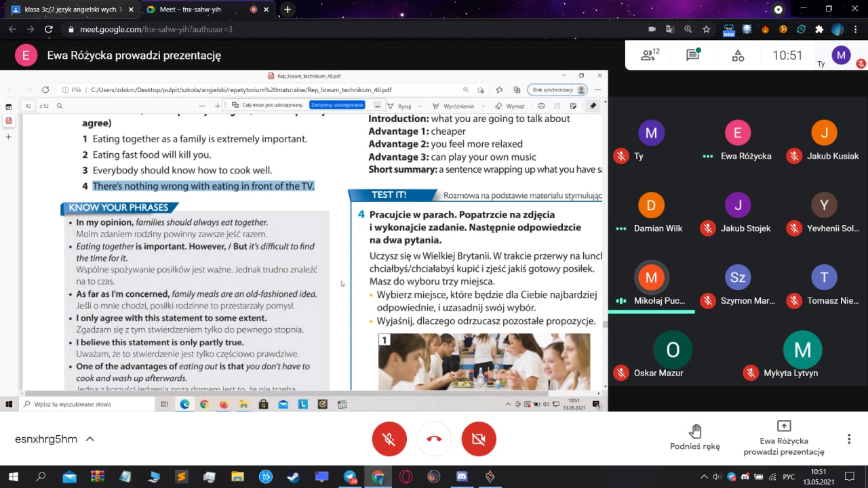Hang up the call with red phone button
Screen dimensions: 868x488
coord(434,439)
